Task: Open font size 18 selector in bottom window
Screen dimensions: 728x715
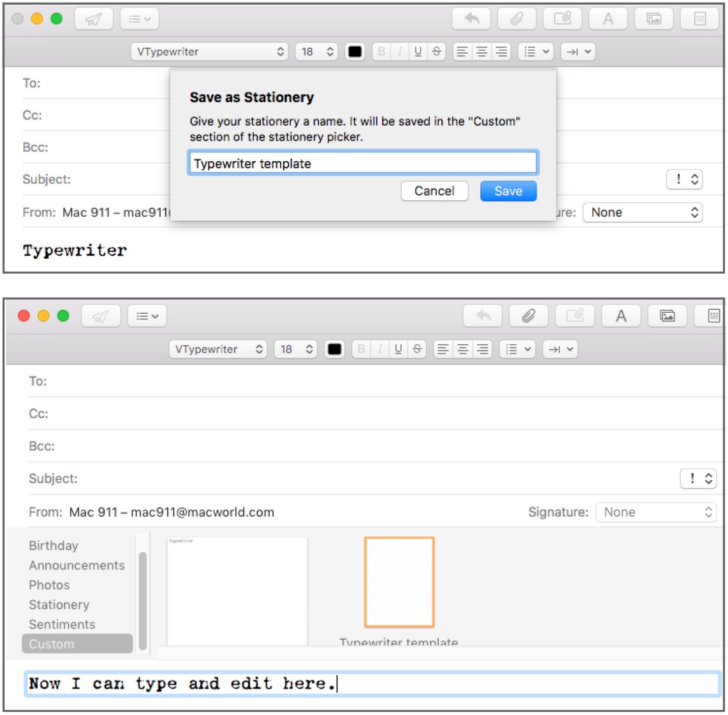Action: 296,349
